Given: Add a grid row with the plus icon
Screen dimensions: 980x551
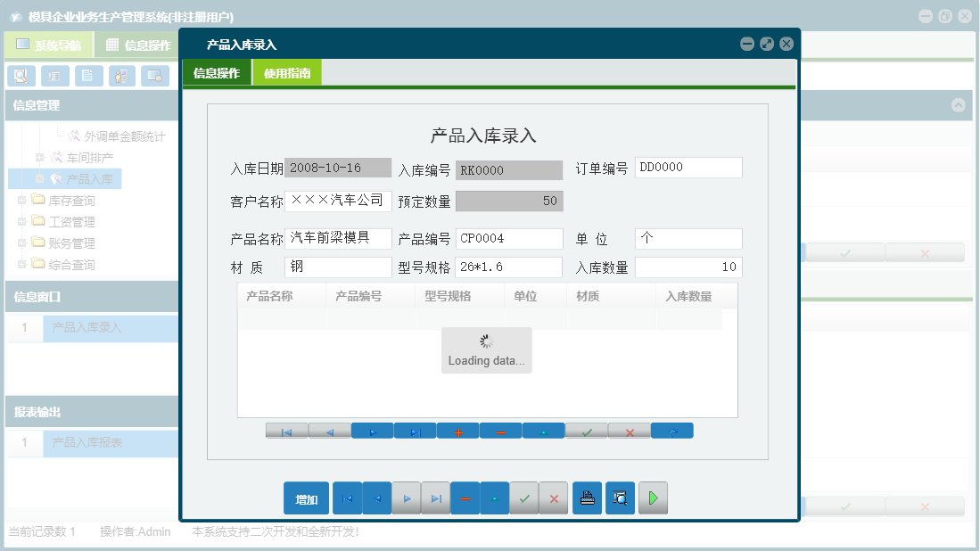Looking at the screenshot, I should (x=457, y=430).
